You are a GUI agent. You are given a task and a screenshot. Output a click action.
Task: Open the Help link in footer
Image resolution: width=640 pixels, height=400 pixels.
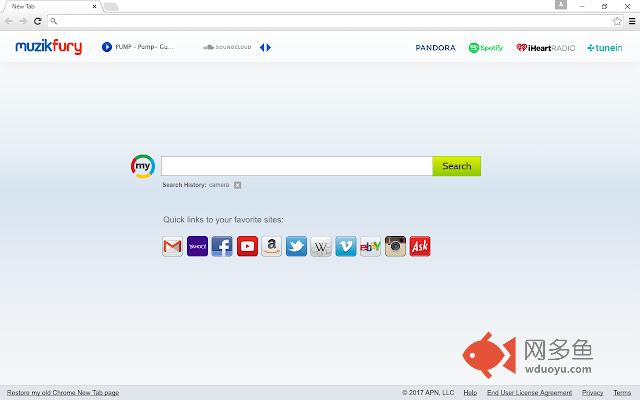tap(470, 393)
